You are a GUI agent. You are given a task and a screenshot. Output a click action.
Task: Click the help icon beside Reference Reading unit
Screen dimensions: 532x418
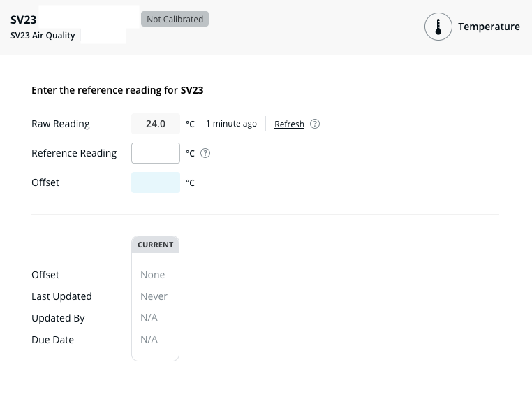[x=205, y=153]
